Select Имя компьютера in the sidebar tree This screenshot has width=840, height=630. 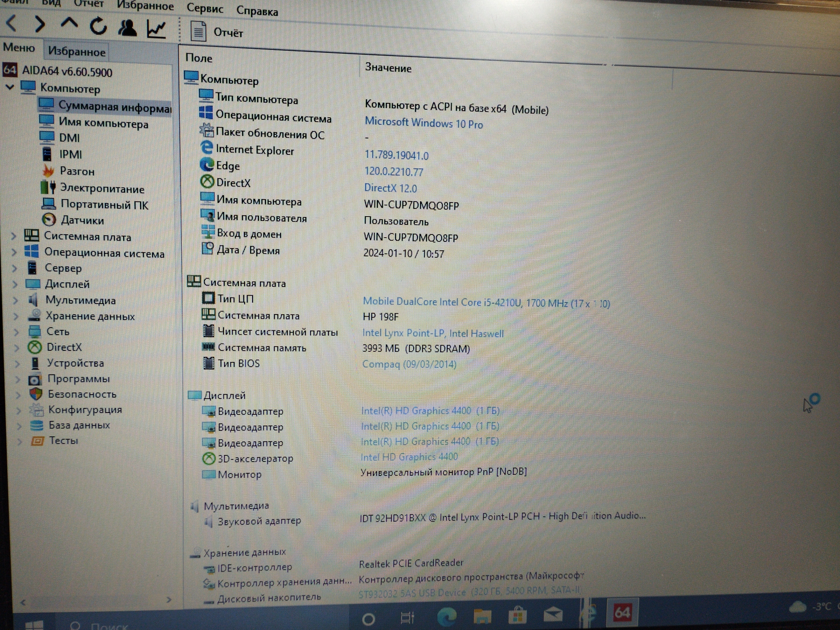click(x=104, y=123)
